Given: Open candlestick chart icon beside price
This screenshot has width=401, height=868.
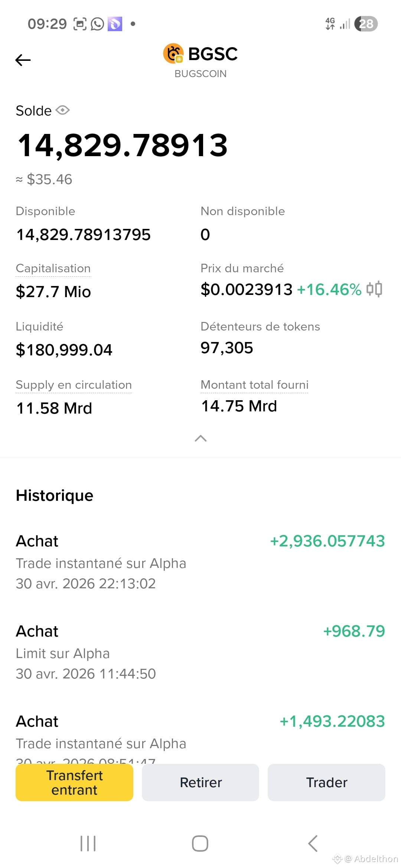Looking at the screenshot, I should (374, 289).
